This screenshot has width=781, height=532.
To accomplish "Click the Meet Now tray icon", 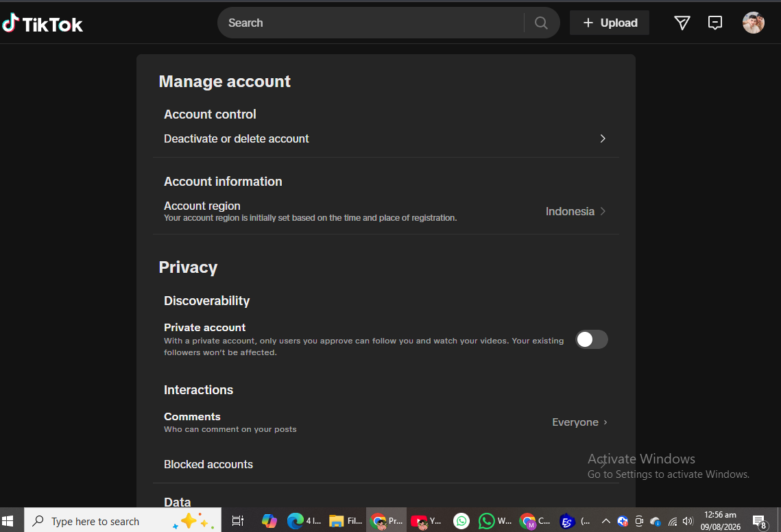I will 639,522.
